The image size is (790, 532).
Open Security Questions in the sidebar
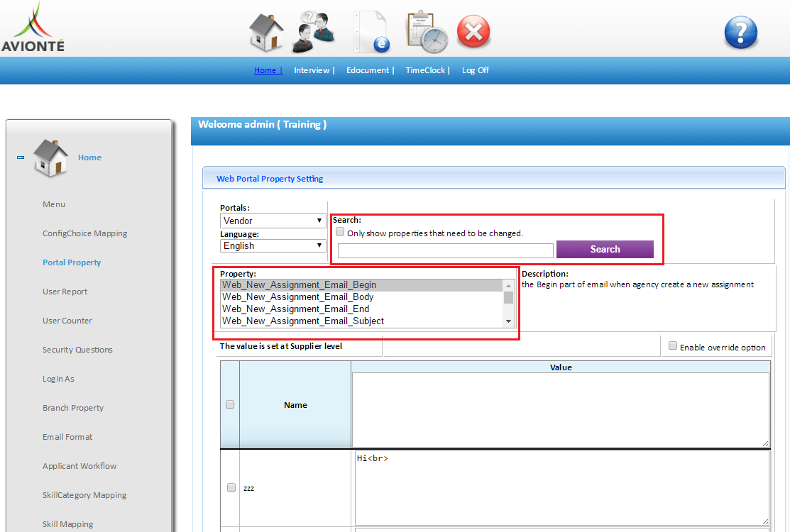[x=77, y=350]
